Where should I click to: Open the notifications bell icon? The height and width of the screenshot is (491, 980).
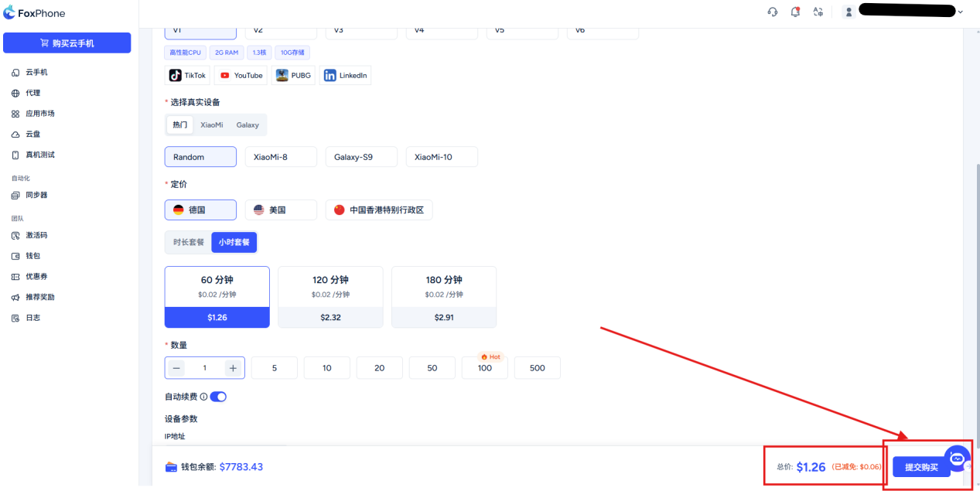[795, 12]
